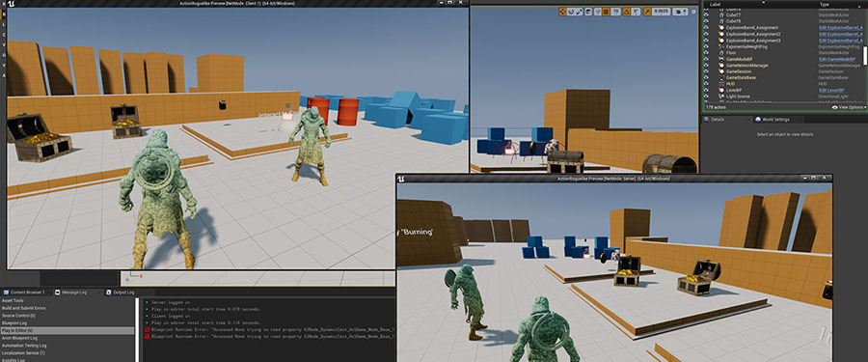The height and width of the screenshot is (362, 868).
Task: Hide the Floor actor with its eye icon
Action: coord(706,53)
